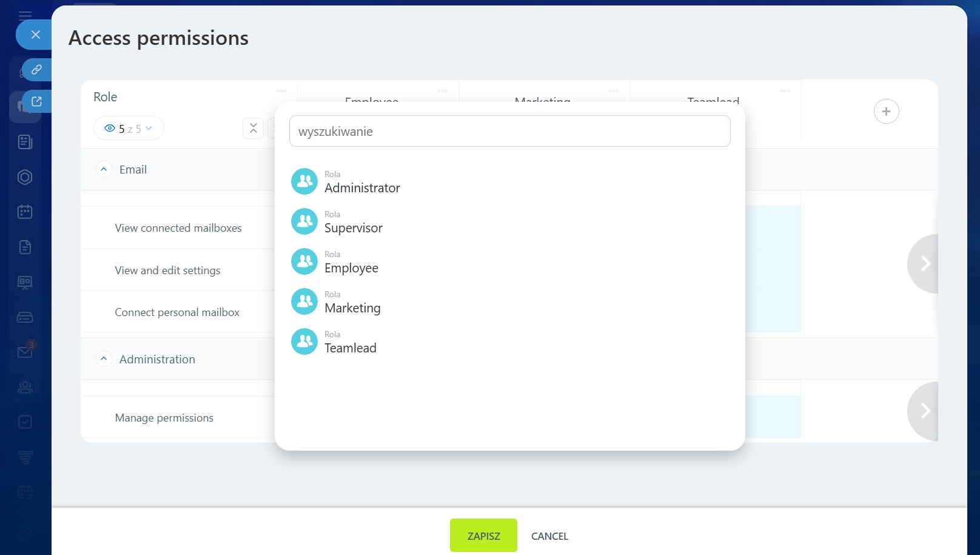This screenshot has width=980, height=555.
Task: Open the panel in a new window icon
Action: 36,101
